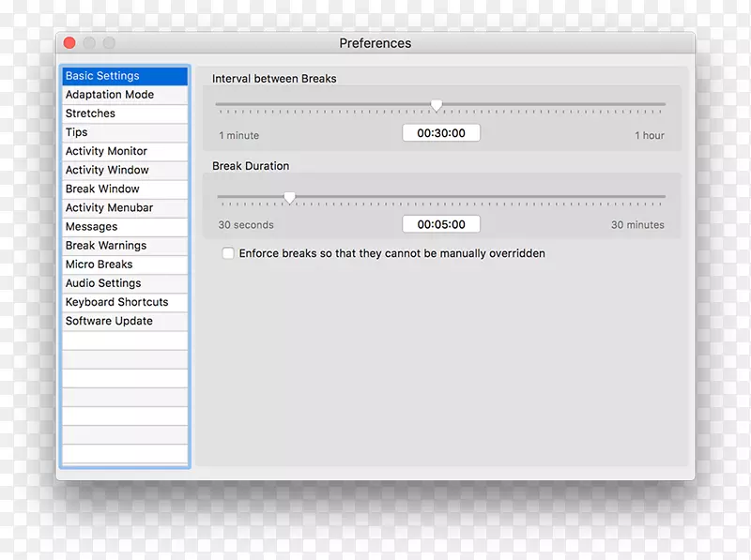Select Break Warnings in the sidebar
The width and height of the screenshot is (751, 560).
pyautogui.click(x=106, y=246)
